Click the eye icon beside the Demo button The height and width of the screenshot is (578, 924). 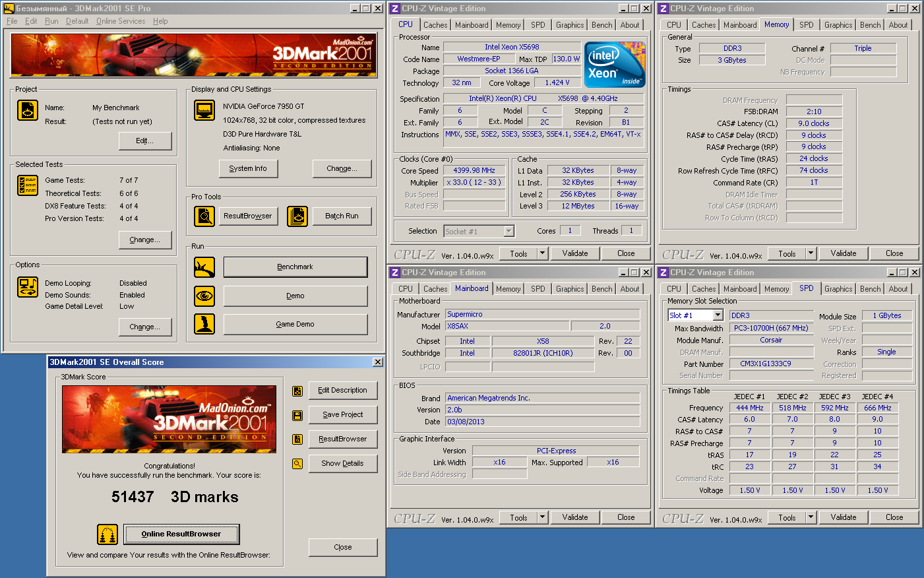(x=204, y=296)
